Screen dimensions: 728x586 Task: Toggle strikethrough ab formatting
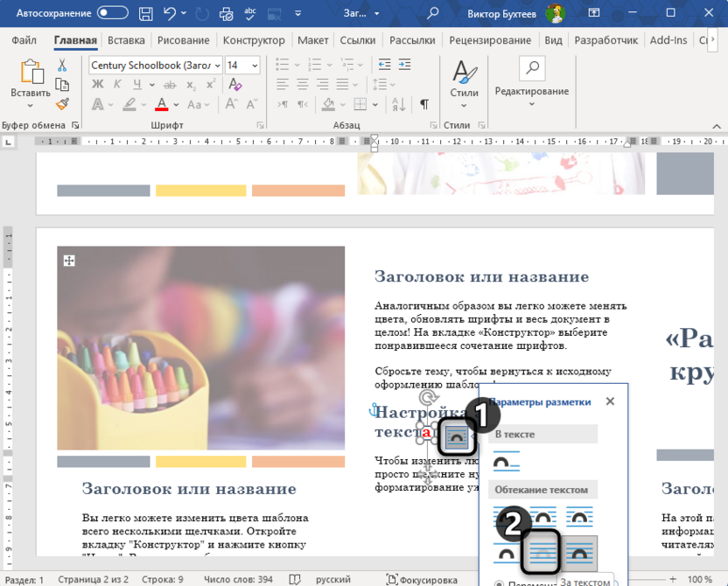click(x=170, y=85)
